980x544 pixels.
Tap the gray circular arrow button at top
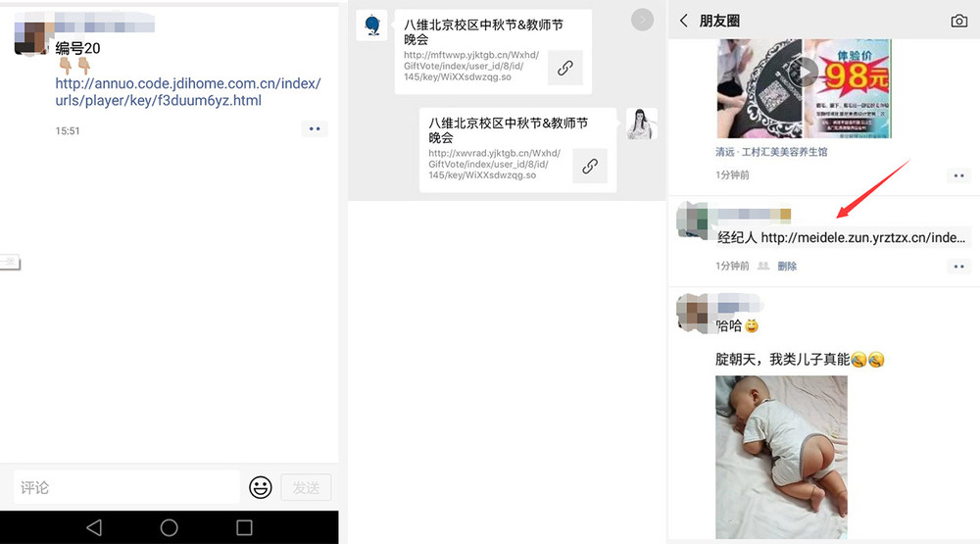pos(642,20)
